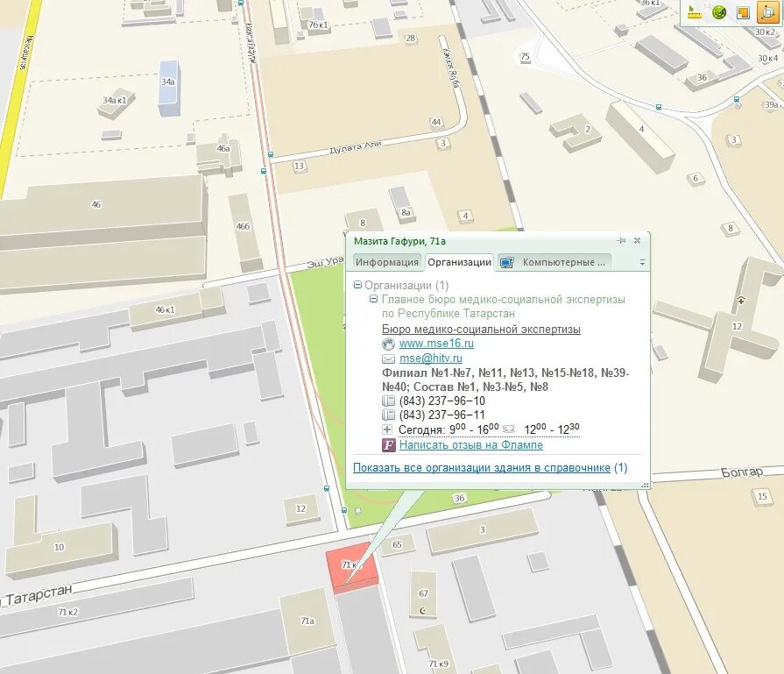Viewport: 784px width, 674px height.
Task: Open the Бюро медико-социальной экспертизы rubric link
Action: 481,330
